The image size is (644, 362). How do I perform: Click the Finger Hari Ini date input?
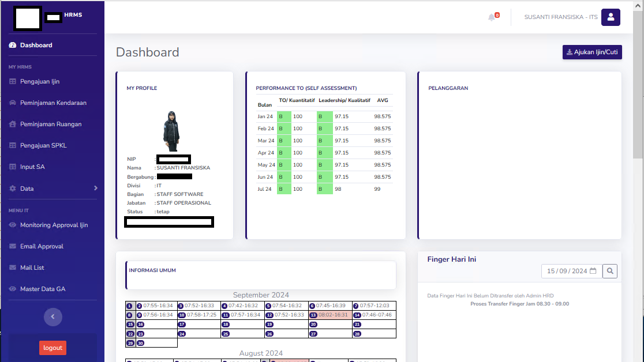[567, 271]
